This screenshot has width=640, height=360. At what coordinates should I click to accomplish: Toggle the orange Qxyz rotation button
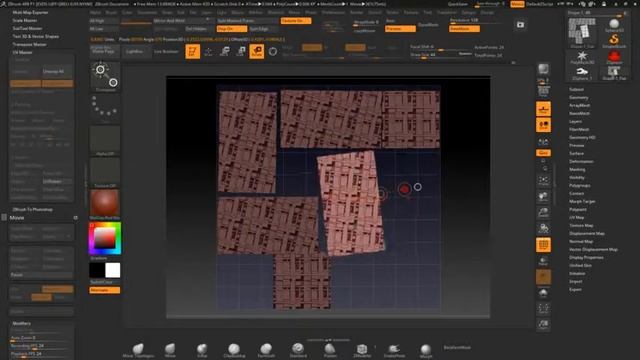tap(543, 153)
